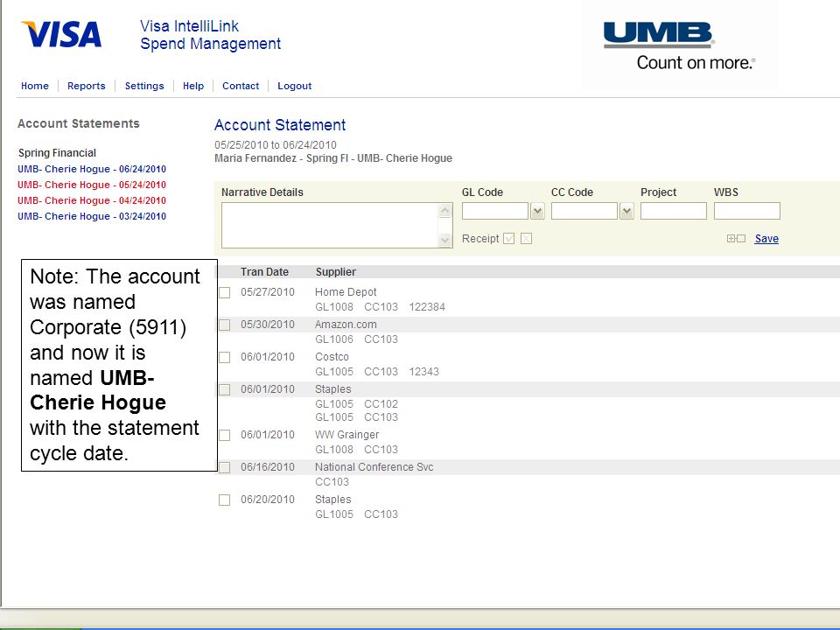Click the Account Statements sidebar heading
The height and width of the screenshot is (630, 840).
click(78, 123)
